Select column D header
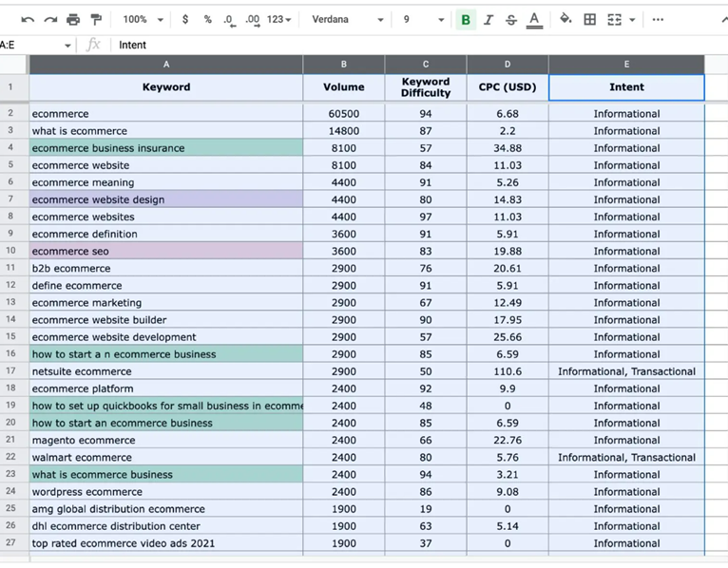728x568 pixels. point(507,65)
